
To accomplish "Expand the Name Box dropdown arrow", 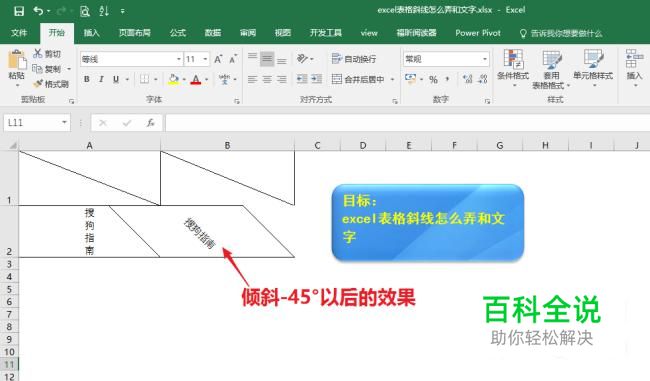I will click(x=64, y=122).
